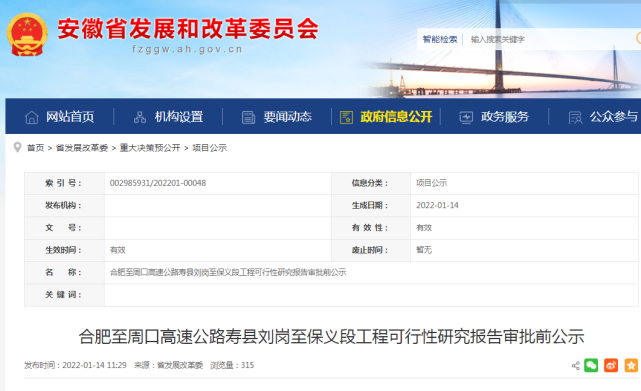The height and width of the screenshot is (391, 641).
Task: Click the 索引号 label cell
Action: point(65,183)
